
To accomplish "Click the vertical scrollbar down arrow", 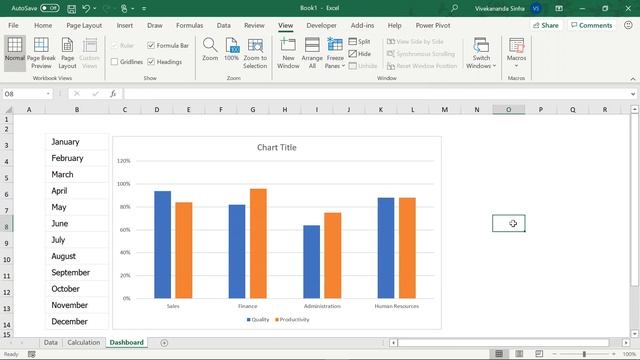I will click(634, 334).
